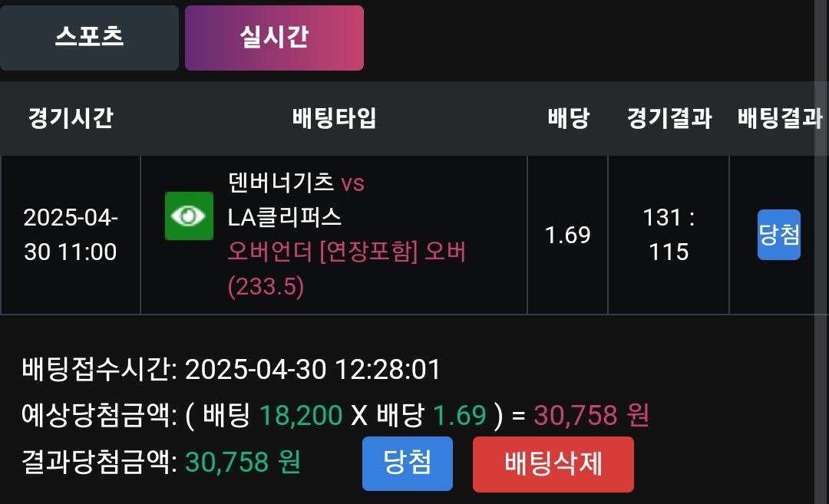The image size is (829, 504).
Task: Click the 경기결과 column header
Action: point(669,118)
